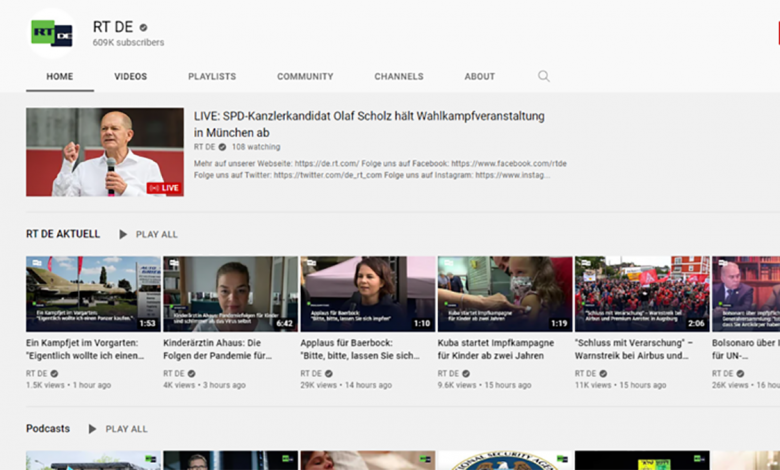Open the VIDEOS tab
This screenshot has height=470, width=780.
coord(130,77)
